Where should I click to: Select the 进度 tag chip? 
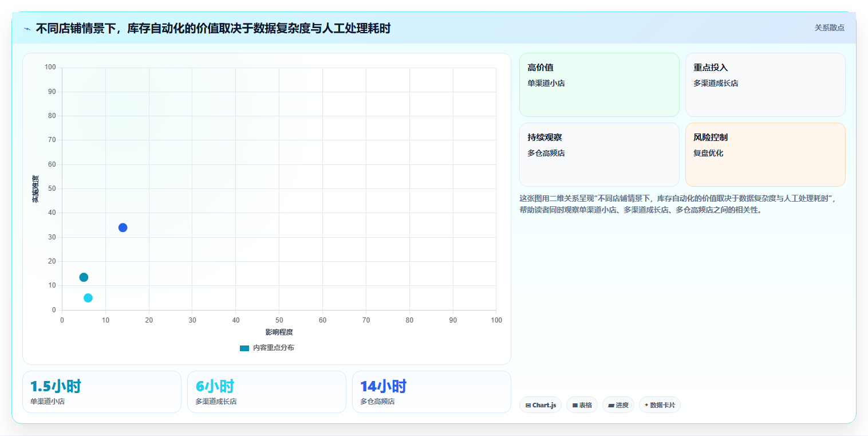(618, 405)
